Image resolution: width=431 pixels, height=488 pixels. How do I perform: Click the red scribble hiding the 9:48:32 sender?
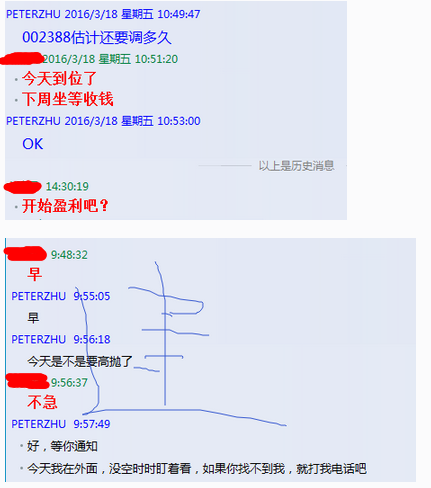click(25, 254)
